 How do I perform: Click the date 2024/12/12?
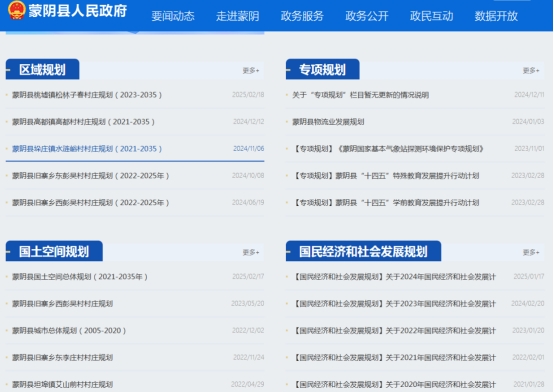pyautogui.click(x=248, y=122)
